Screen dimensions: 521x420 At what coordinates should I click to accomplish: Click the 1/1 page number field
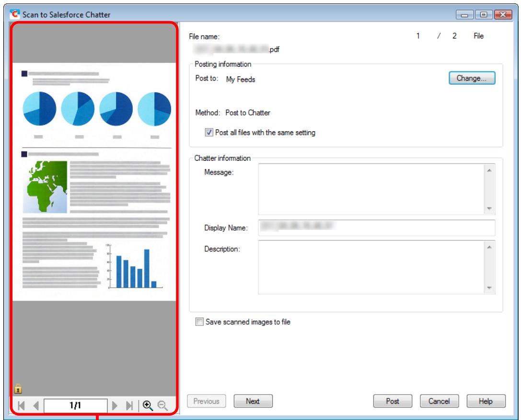click(75, 406)
